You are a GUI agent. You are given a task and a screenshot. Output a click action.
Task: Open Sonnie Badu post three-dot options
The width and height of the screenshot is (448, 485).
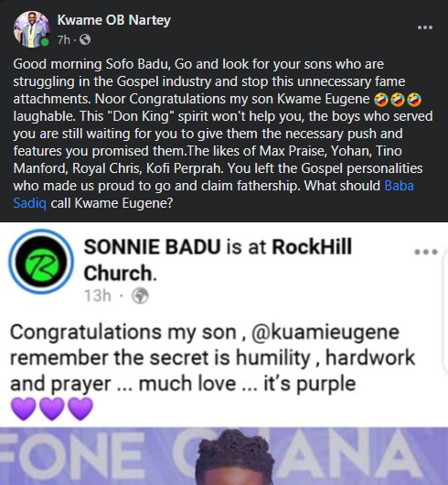click(x=426, y=252)
